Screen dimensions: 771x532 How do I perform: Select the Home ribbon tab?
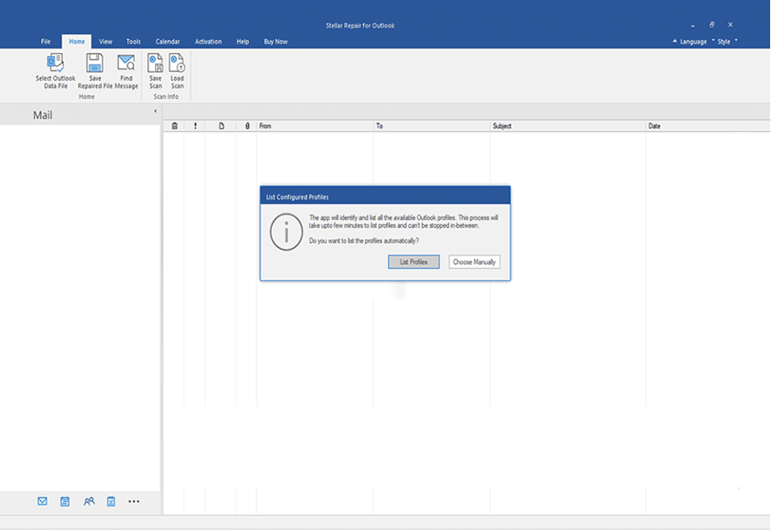[77, 42]
